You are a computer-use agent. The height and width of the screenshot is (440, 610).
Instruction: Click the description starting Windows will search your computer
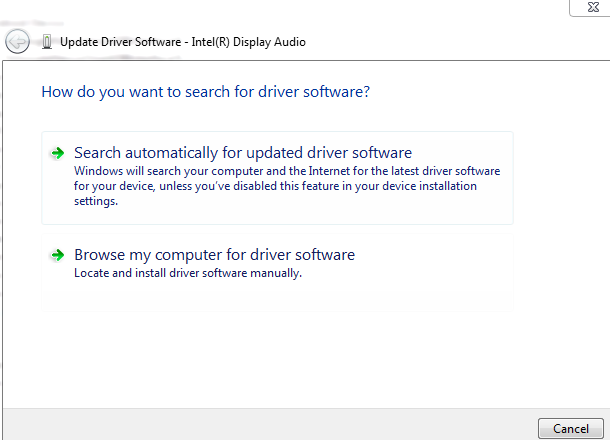click(287, 186)
